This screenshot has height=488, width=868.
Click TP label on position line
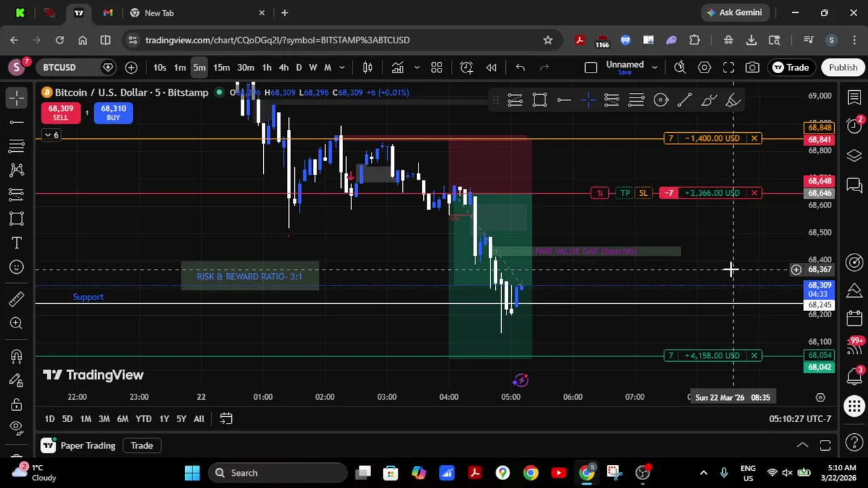coord(625,193)
